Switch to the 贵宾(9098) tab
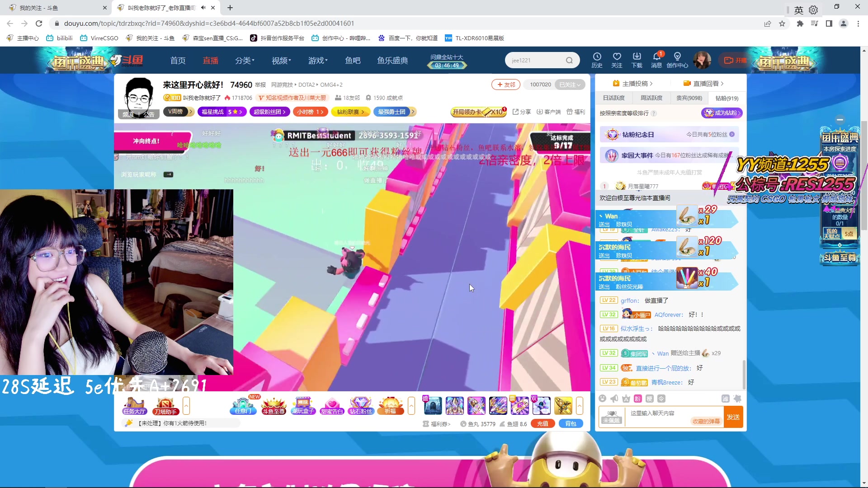This screenshot has height=488, width=868. pyautogui.click(x=689, y=98)
